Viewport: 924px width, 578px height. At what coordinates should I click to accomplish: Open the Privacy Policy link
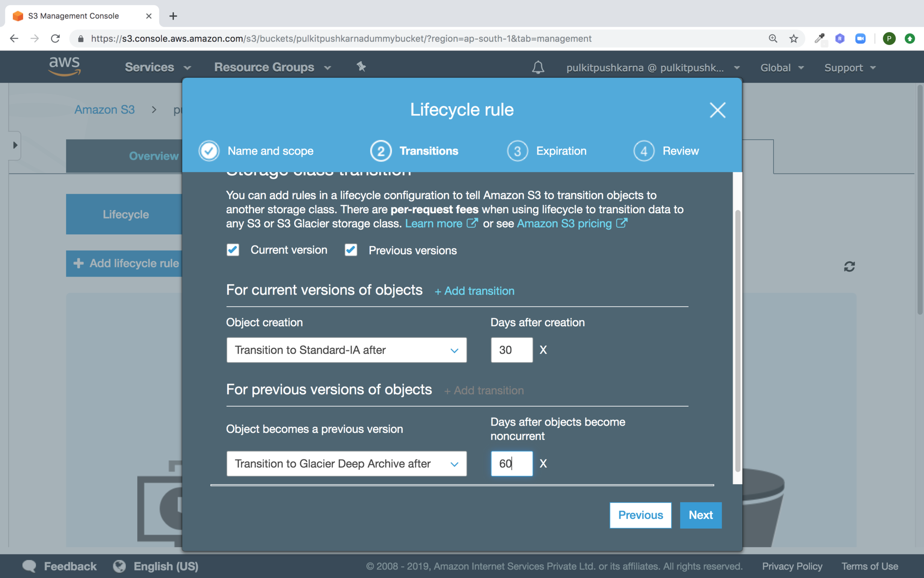point(792,566)
